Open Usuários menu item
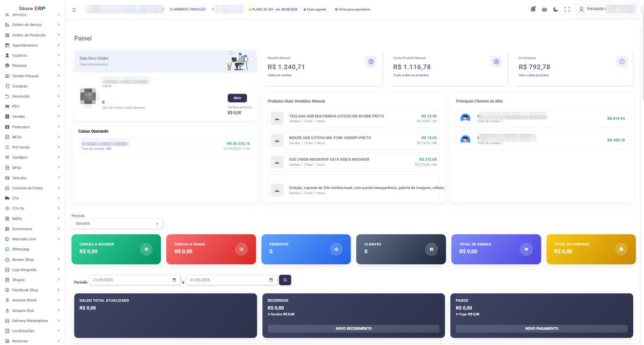644x345 pixels. click(x=32, y=55)
